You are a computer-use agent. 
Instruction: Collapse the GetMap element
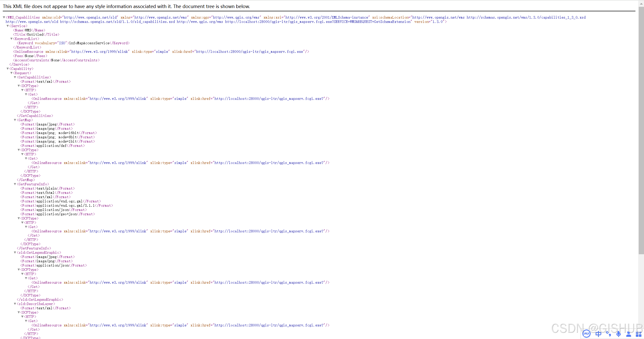[15, 120]
